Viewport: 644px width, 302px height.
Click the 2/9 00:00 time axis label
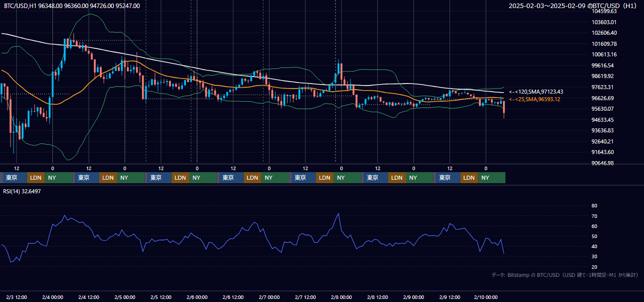(x=414, y=297)
